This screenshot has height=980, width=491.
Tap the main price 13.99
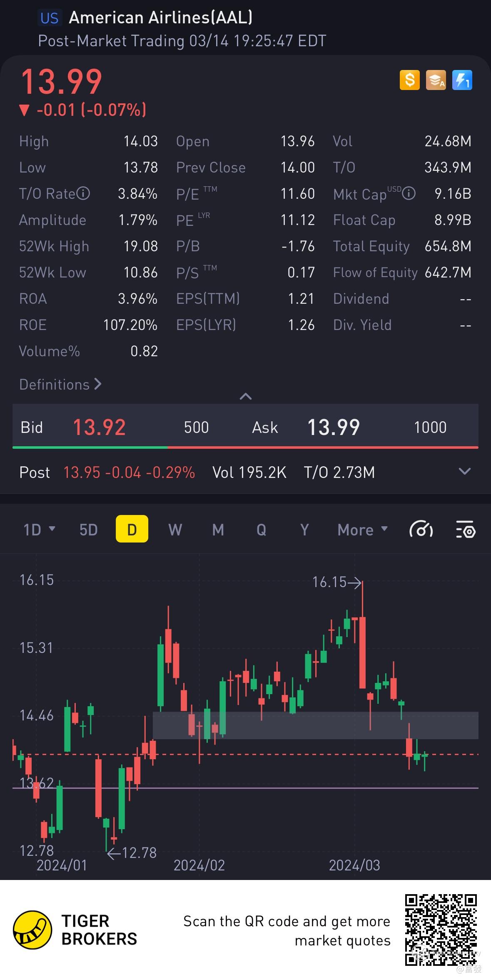(62, 82)
